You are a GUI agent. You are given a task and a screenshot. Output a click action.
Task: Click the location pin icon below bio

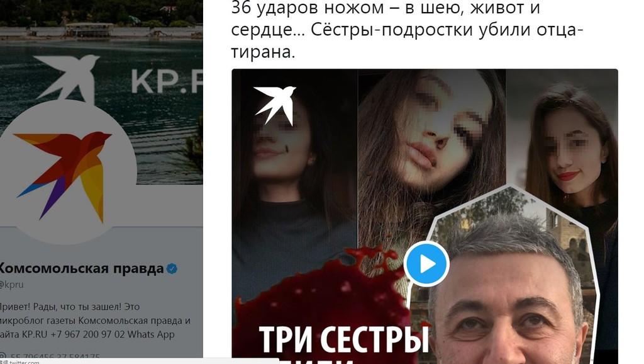(x=3, y=356)
